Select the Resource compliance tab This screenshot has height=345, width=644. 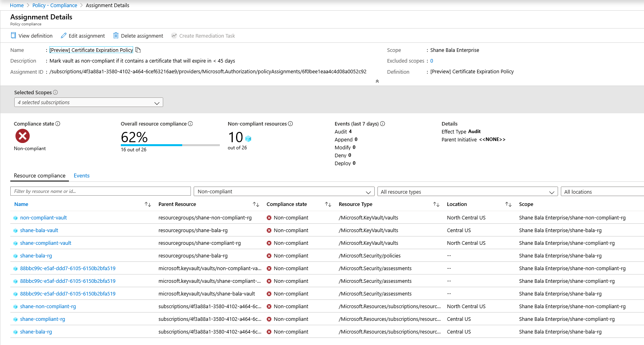click(x=40, y=175)
